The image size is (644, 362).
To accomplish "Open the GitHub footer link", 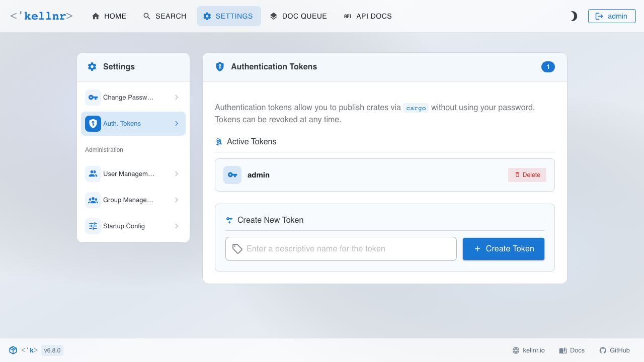I will coord(615,350).
